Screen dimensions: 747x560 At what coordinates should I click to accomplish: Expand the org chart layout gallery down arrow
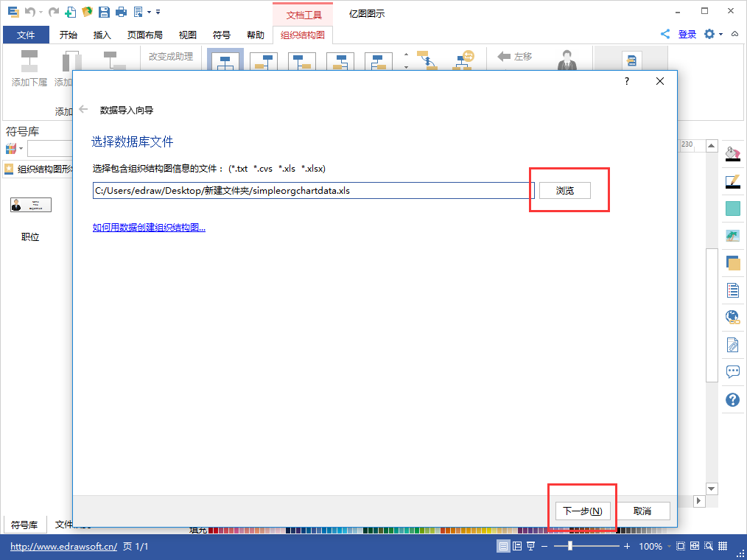pyautogui.click(x=406, y=67)
